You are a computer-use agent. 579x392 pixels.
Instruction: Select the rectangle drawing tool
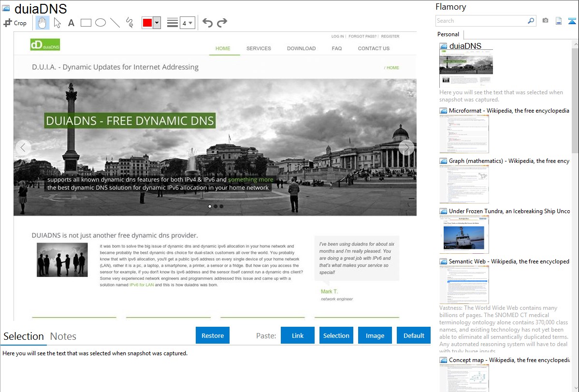(86, 23)
